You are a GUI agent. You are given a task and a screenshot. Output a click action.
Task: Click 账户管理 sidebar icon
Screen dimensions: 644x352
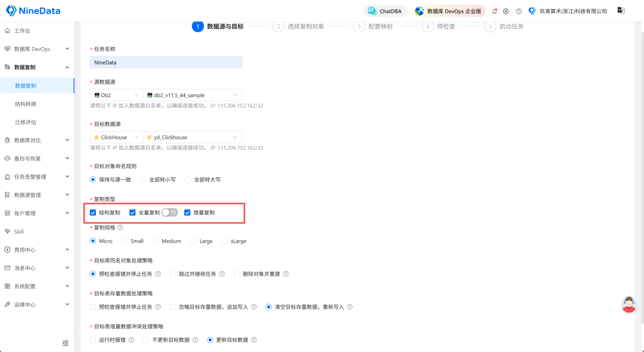point(7,213)
